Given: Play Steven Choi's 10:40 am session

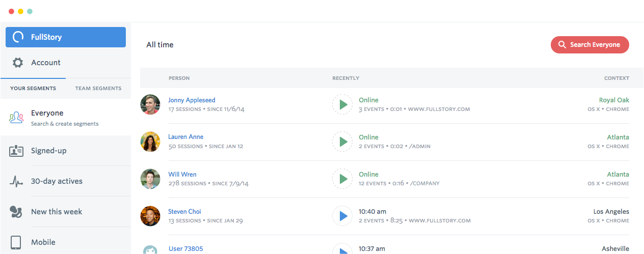Looking at the screenshot, I should click(x=342, y=216).
